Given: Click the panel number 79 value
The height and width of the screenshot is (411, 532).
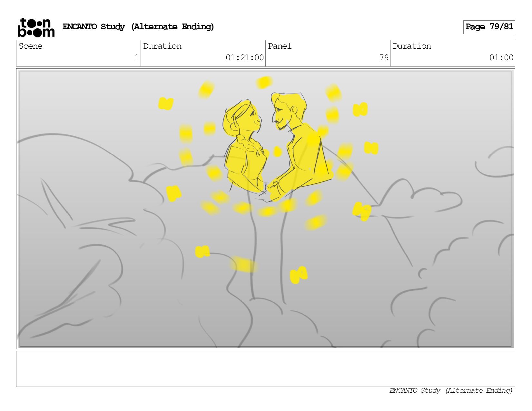Looking at the screenshot, I should [x=384, y=58].
